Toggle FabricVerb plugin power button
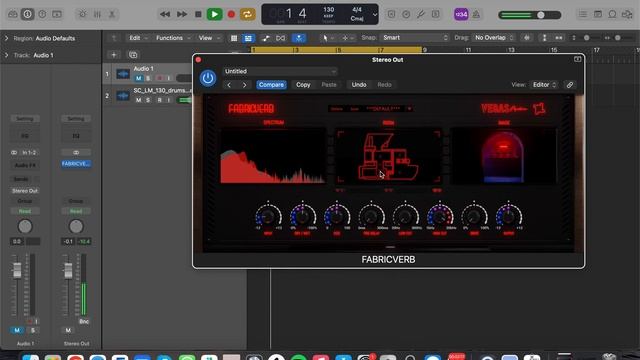640x360 pixels. tap(208, 78)
